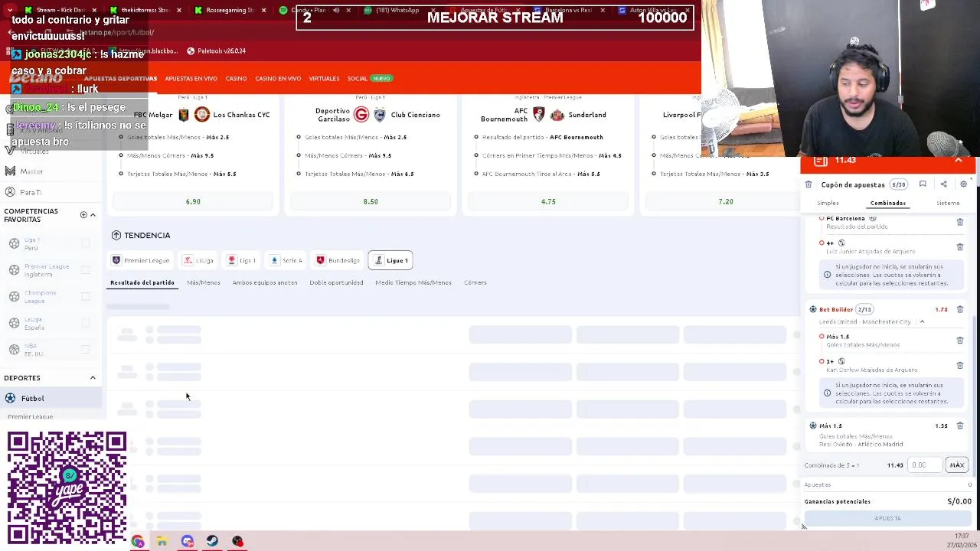The width and height of the screenshot is (980, 551).
Task: Remove Más 1.5 Goles totales builder leg
Action: (959, 340)
